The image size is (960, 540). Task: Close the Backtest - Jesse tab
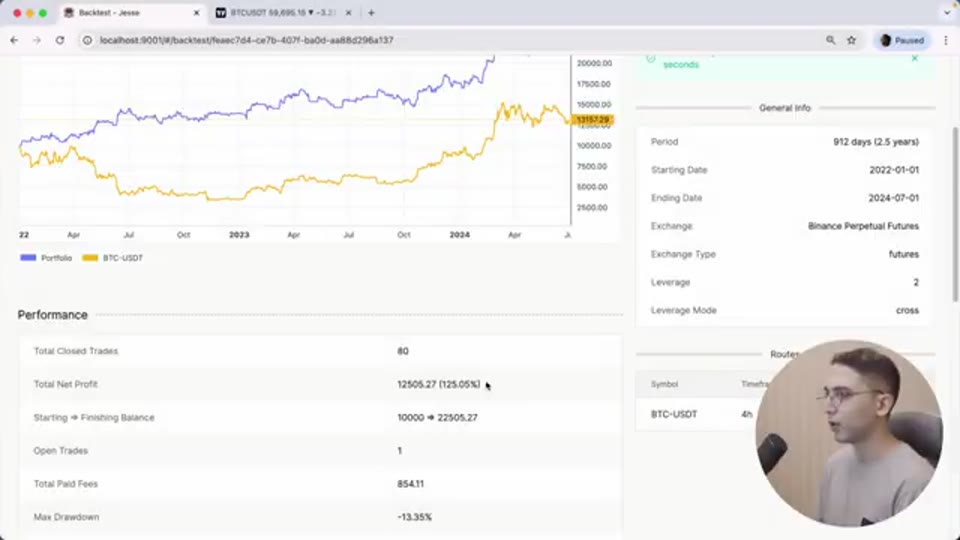[x=197, y=12]
